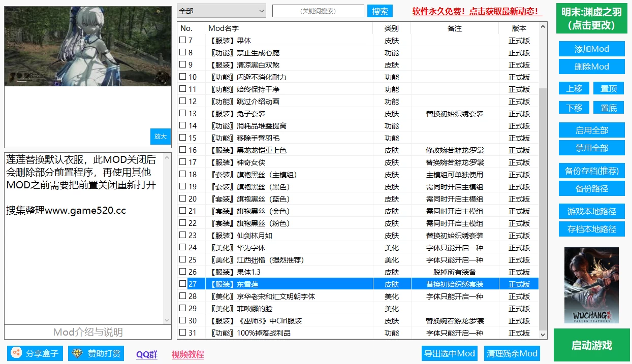The height and width of the screenshot is (364, 632).
Task: Check the 东雪莲 mod checkbox
Action: pos(182,284)
